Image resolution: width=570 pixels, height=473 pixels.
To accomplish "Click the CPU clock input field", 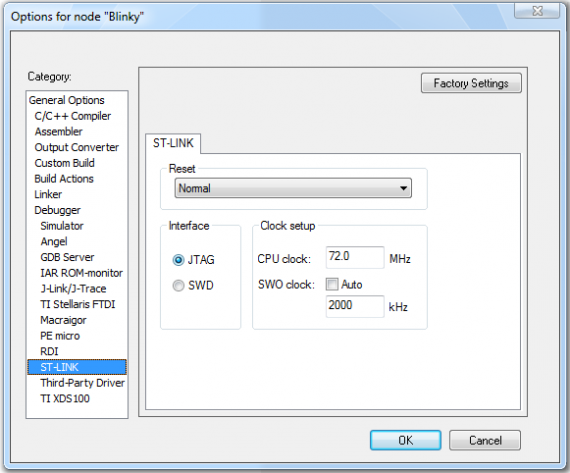I will [x=355, y=257].
